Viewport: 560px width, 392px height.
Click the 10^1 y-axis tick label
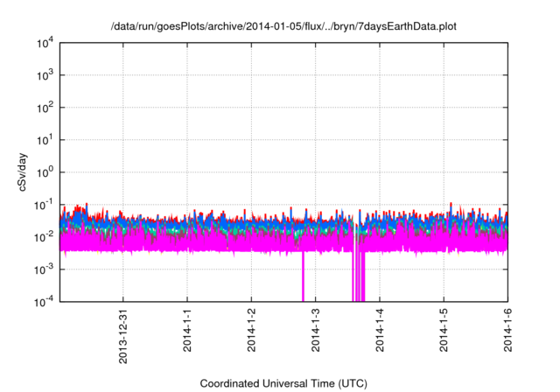45,140
